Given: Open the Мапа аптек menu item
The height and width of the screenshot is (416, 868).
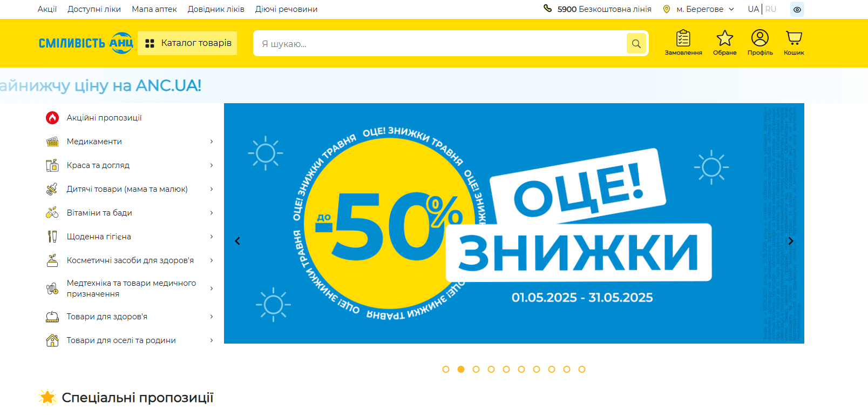Looking at the screenshot, I should 154,9.
